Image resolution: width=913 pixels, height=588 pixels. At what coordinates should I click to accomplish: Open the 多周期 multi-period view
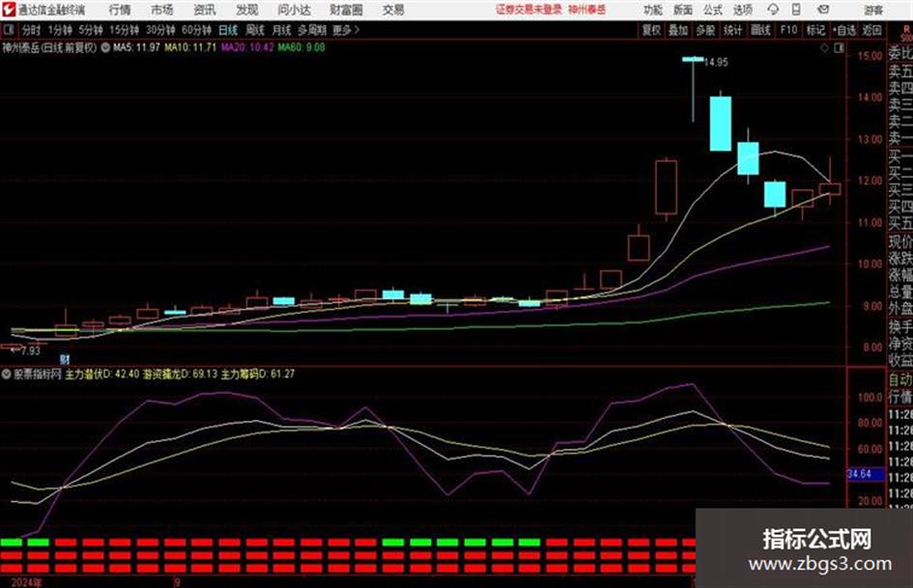pyautogui.click(x=312, y=30)
